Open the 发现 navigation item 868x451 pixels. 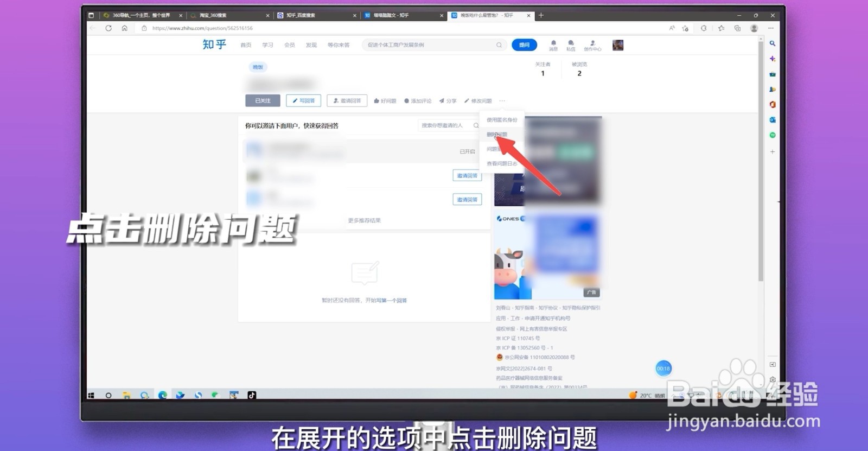(311, 45)
